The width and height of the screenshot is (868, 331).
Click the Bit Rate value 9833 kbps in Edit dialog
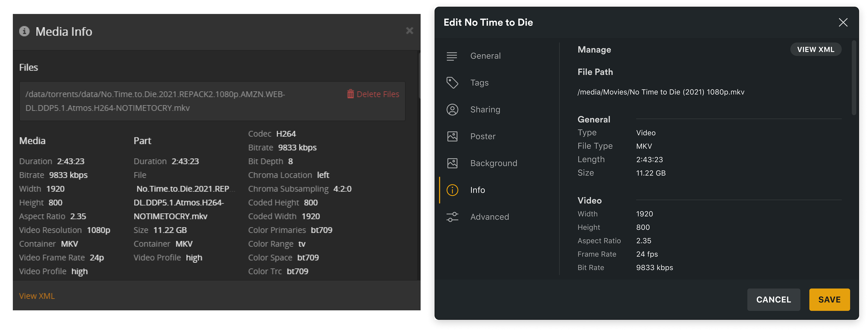coord(654,268)
